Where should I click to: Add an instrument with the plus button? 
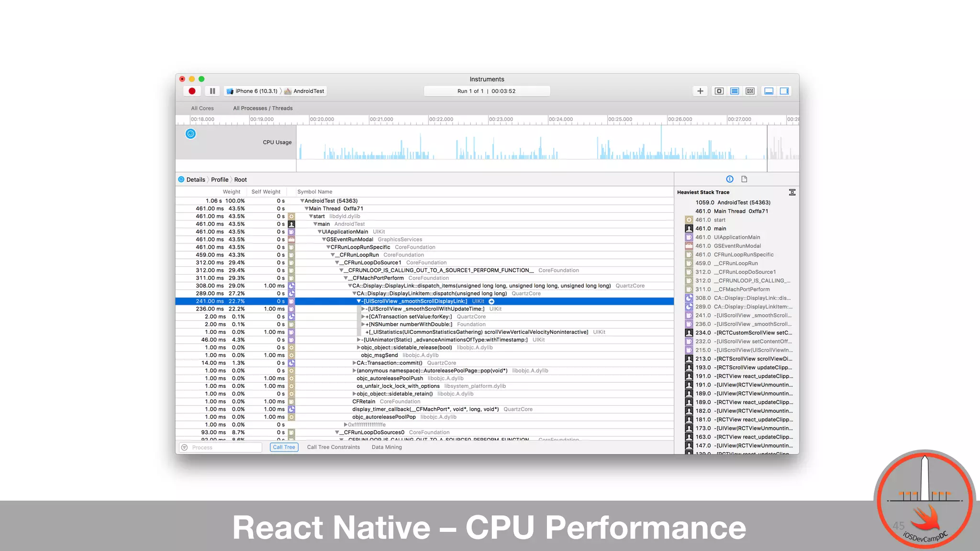coord(700,91)
